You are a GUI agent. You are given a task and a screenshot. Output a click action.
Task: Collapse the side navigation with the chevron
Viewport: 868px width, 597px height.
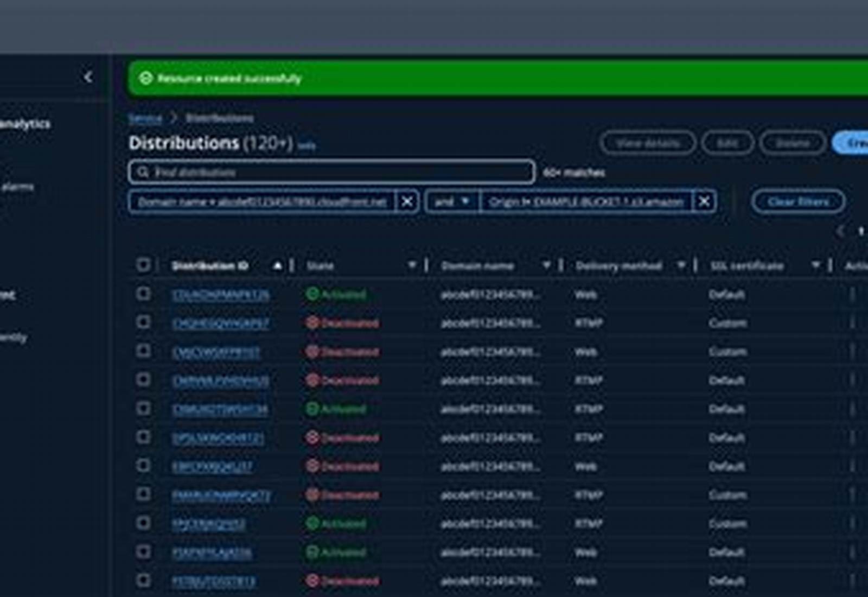88,77
